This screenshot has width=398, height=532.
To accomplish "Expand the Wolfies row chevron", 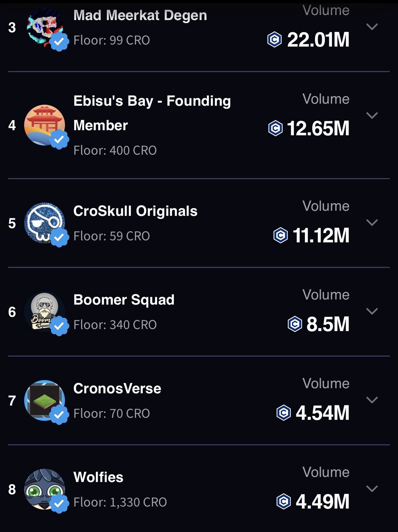I will pos(372,488).
